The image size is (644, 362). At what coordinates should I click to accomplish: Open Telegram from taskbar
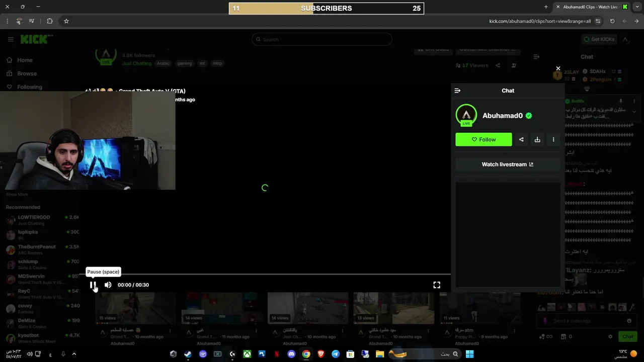pyautogui.click(x=336, y=354)
